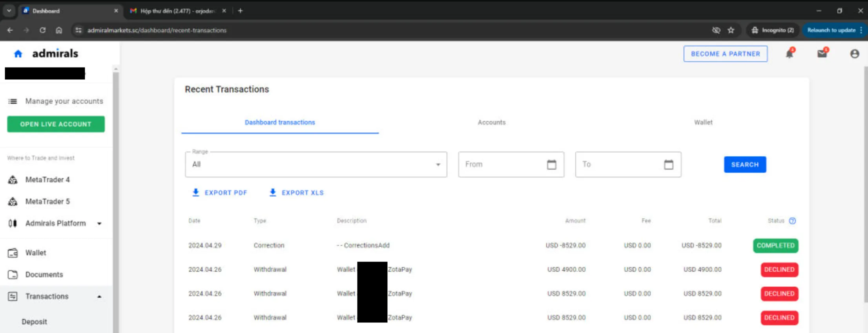Viewport: 868px width, 333px height.
Task: Click the browser forward arrow
Action: 26,30
